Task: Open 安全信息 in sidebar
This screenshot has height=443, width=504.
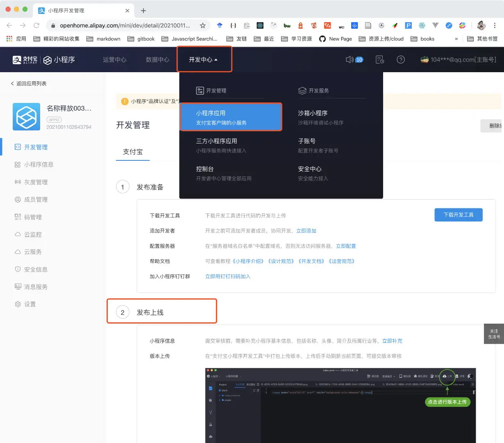Action: pos(31,269)
